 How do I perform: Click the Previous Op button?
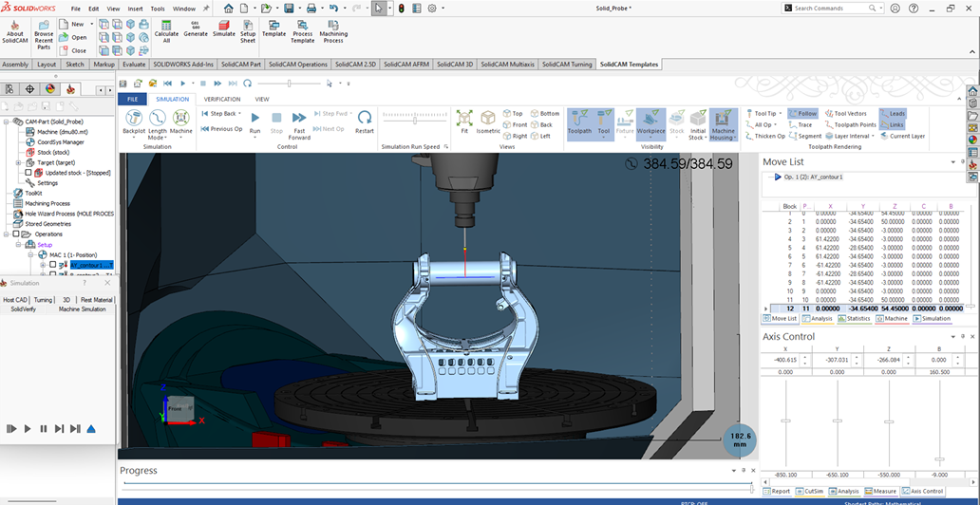[222, 129]
